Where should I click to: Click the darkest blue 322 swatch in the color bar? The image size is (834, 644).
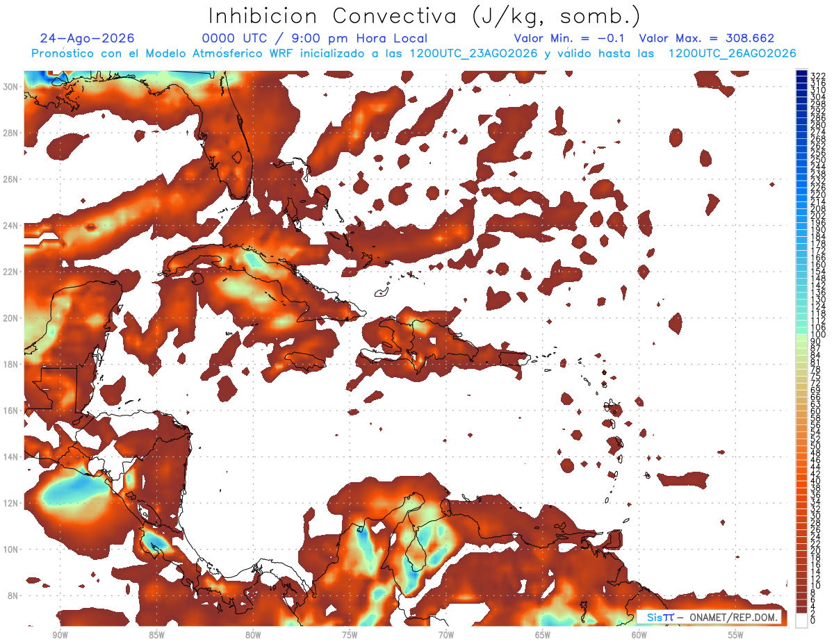(x=801, y=73)
